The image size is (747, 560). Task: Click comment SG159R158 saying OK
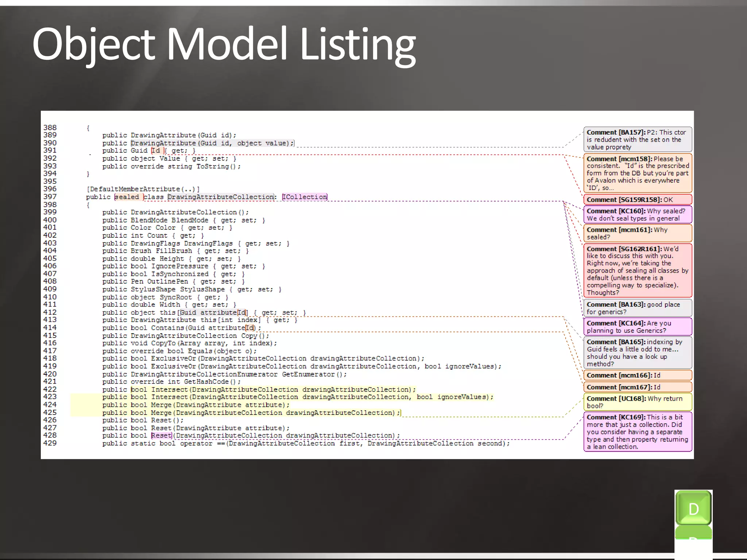pos(637,199)
